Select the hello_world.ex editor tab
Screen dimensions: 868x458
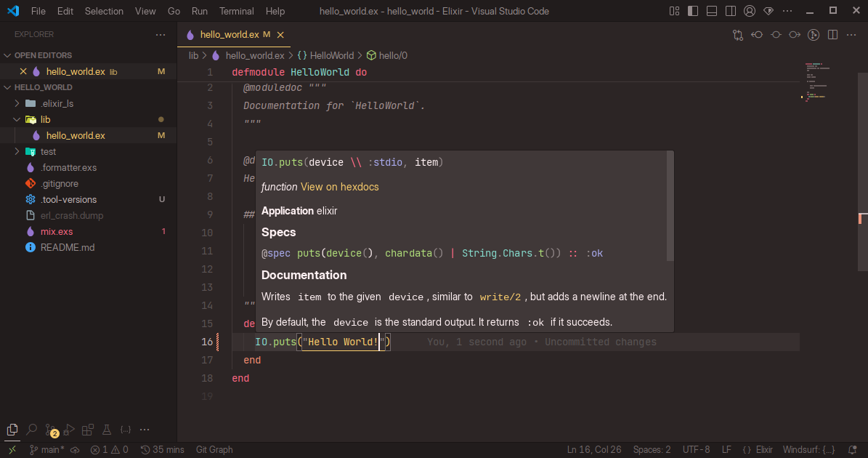pos(230,33)
